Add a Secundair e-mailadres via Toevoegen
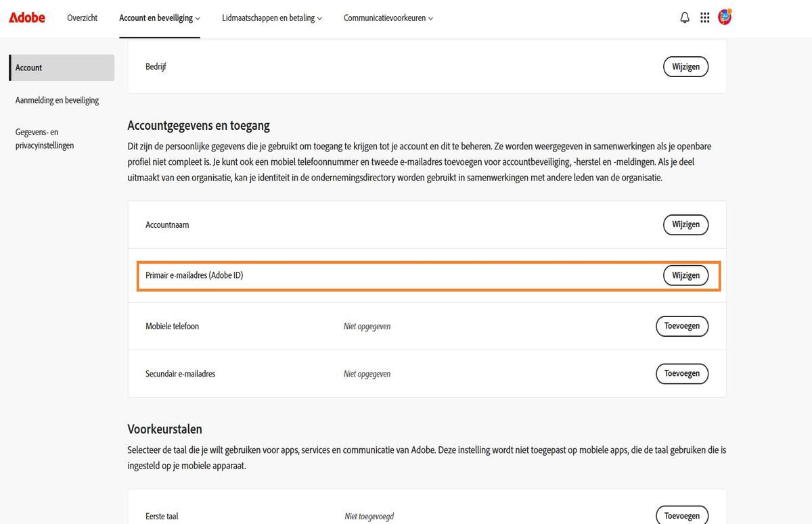Screen dimensions: 812x524 681,373
